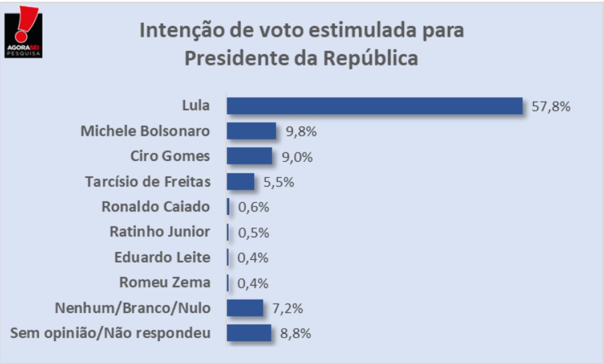
Task: Click the chart title text
Action: pos(302,44)
